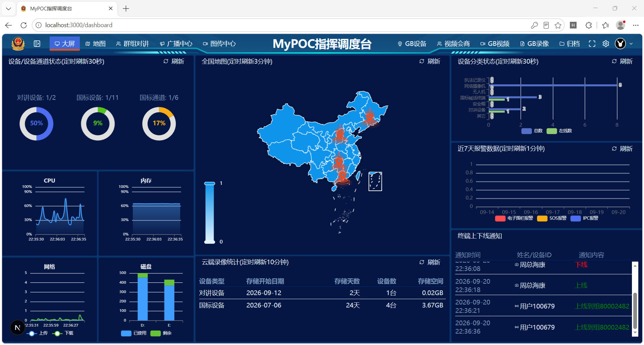This screenshot has height=345, width=644.
Task: Toggle 已使用 series in disk legend
Action: [x=134, y=333]
